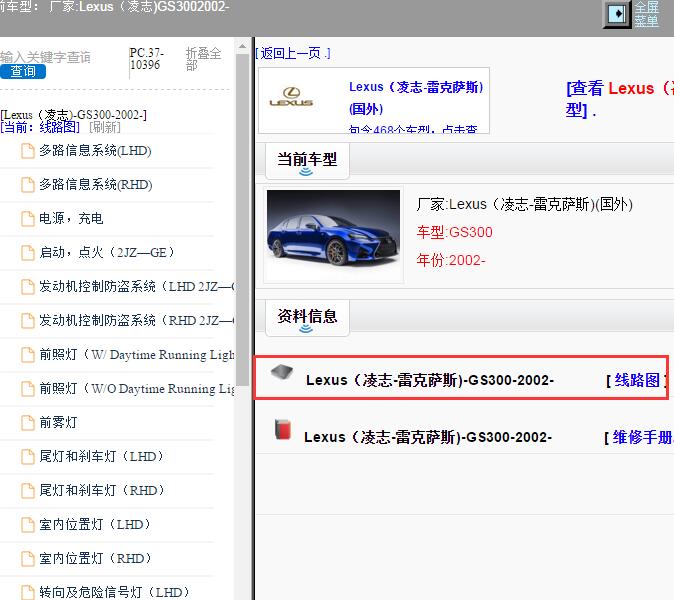Click the keyword search input field

click(46, 57)
